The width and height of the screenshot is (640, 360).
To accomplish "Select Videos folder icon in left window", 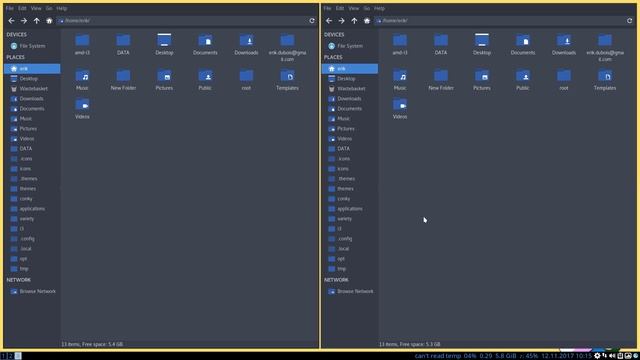I will 82,104.
